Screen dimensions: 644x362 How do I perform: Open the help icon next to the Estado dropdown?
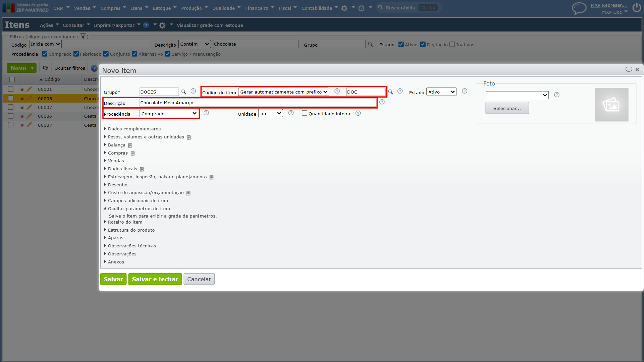(x=465, y=91)
